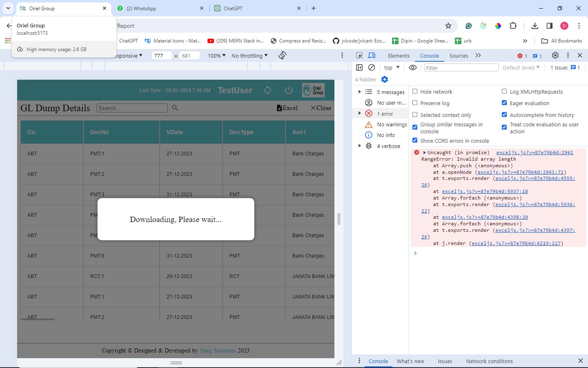Switch to the Elements tab
588x368 pixels.
tap(399, 56)
